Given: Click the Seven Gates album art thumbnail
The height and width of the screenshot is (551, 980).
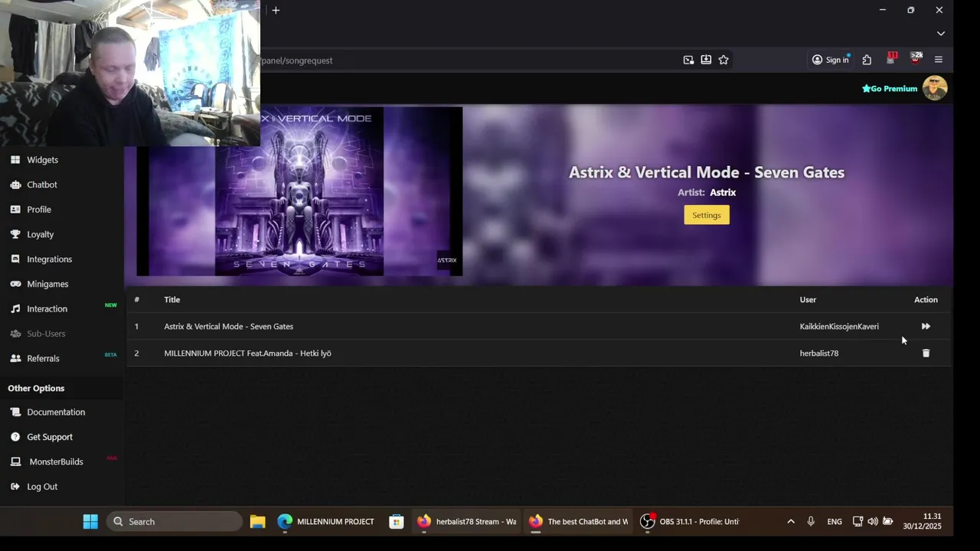Looking at the screenshot, I should [x=299, y=191].
